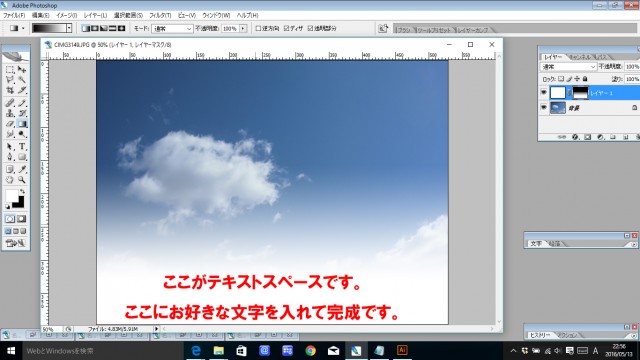
Task: Switch to the 文字 palette tab
Action: click(536, 244)
